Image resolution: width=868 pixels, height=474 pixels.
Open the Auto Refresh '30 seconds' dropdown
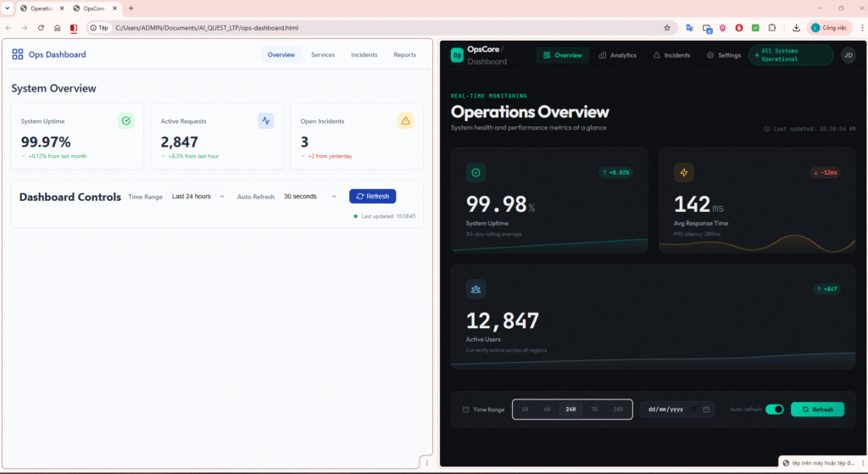[310, 196]
